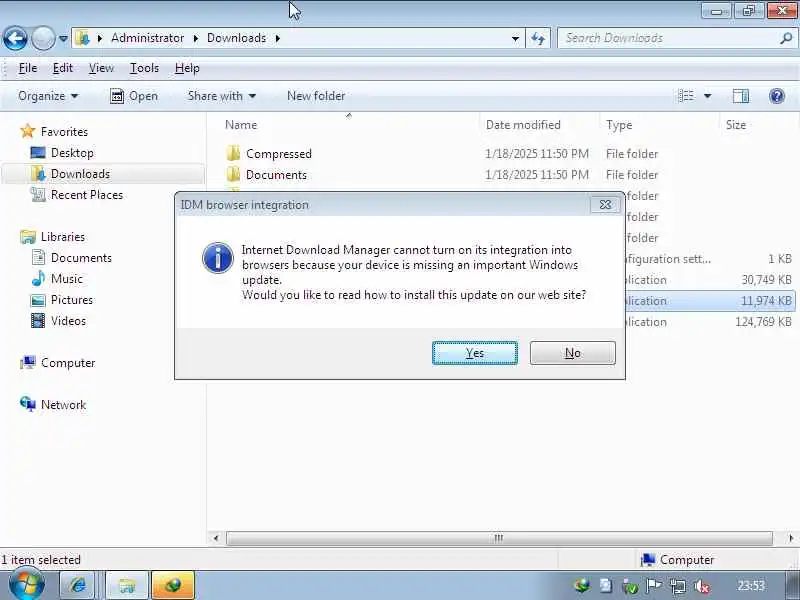800x600 pixels.
Task: Open the File menu
Action: point(28,68)
